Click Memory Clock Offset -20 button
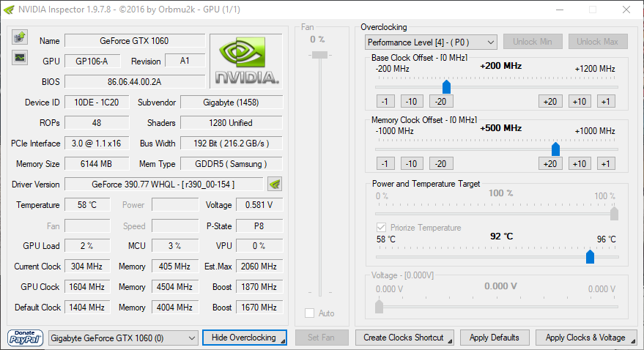644x350 pixels. [441, 164]
